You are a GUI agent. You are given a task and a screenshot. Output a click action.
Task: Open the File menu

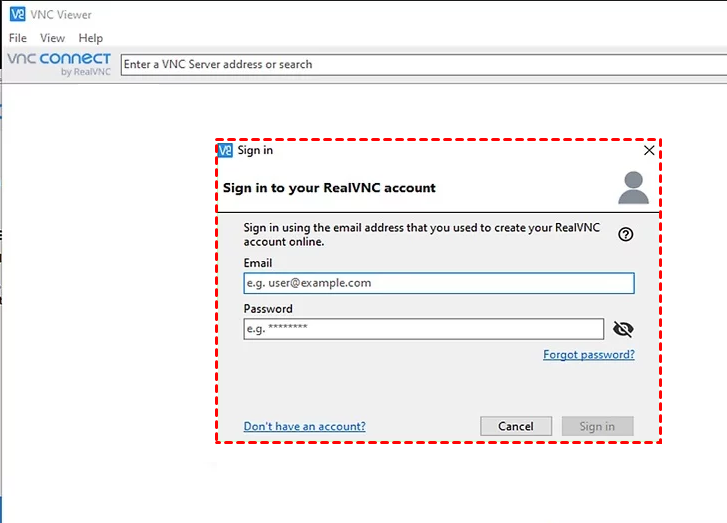pyautogui.click(x=18, y=38)
